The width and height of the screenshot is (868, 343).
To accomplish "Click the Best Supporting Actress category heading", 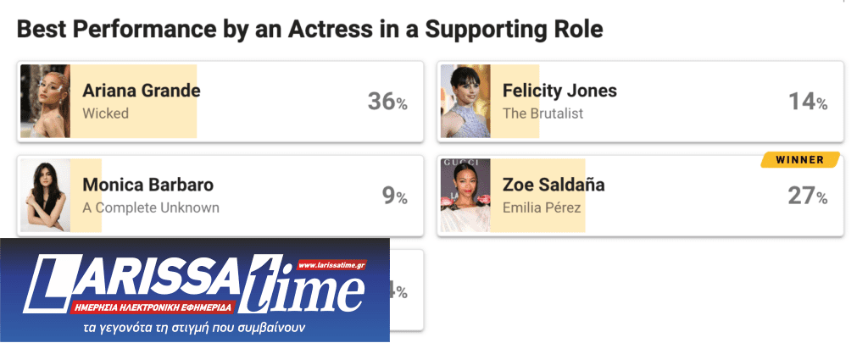I will coord(310,30).
